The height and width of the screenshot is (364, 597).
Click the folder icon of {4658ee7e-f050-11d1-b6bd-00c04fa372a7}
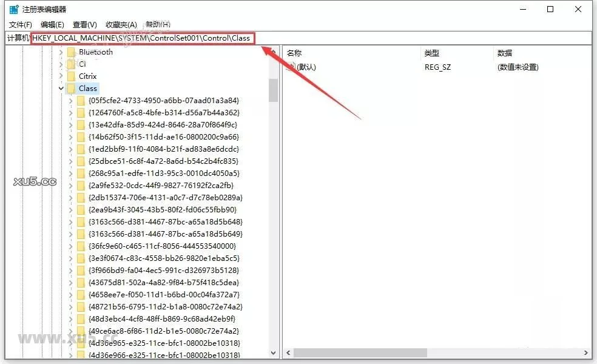[81, 295]
